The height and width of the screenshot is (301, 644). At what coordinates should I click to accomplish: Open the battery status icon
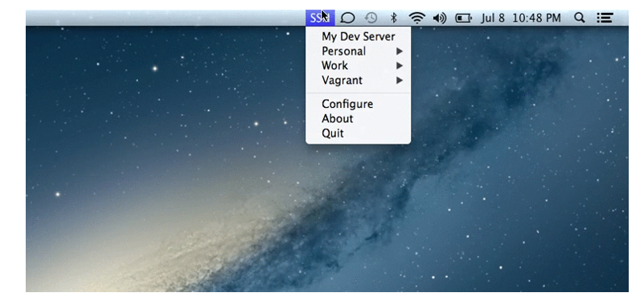coord(463,18)
